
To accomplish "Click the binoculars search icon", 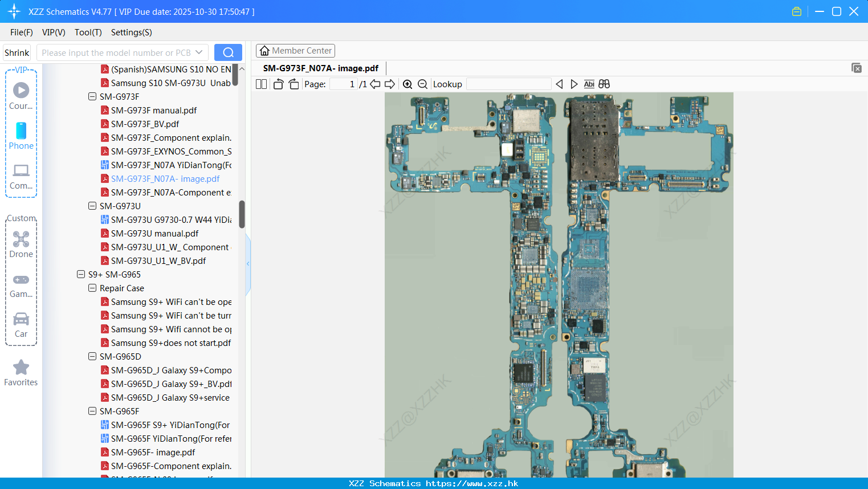I will click(604, 84).
